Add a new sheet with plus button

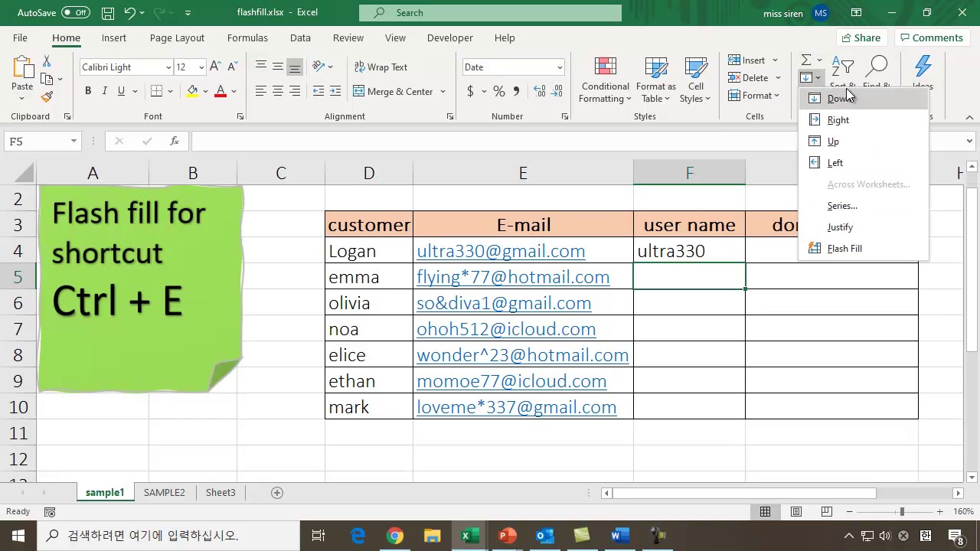pyautogui.click(x=278, y=493)
